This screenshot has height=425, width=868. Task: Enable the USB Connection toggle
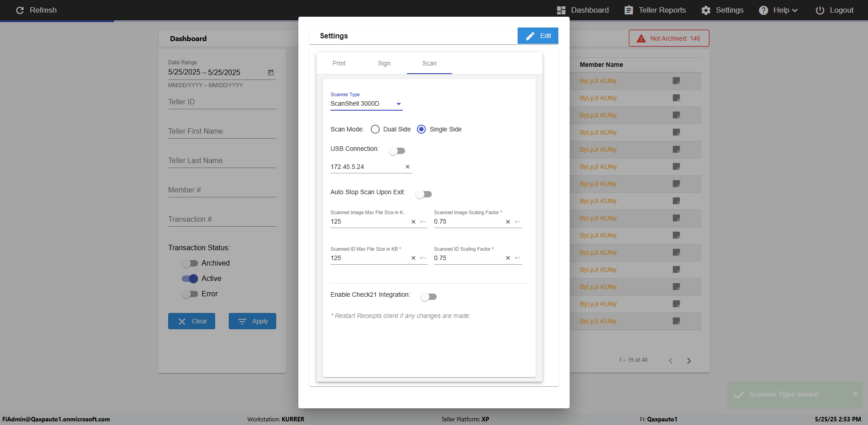pyautogui.click(x=397, y=151)
